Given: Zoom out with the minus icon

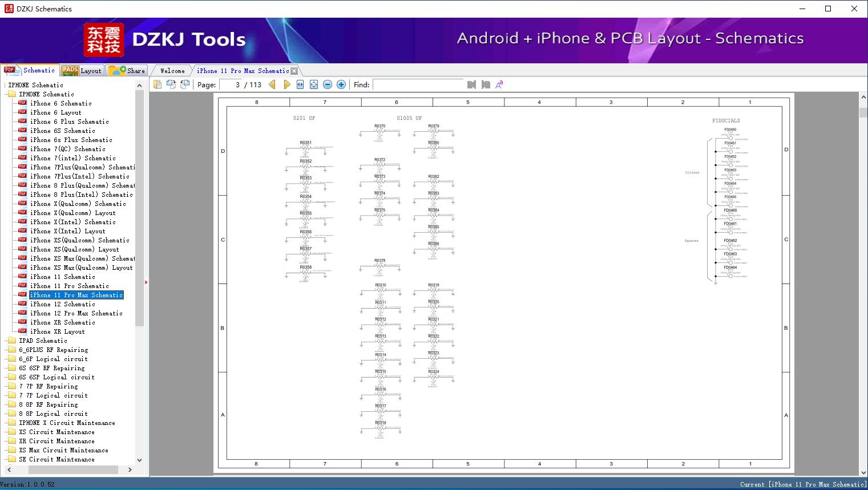Looking at the screenshot, I should [328, 84].
